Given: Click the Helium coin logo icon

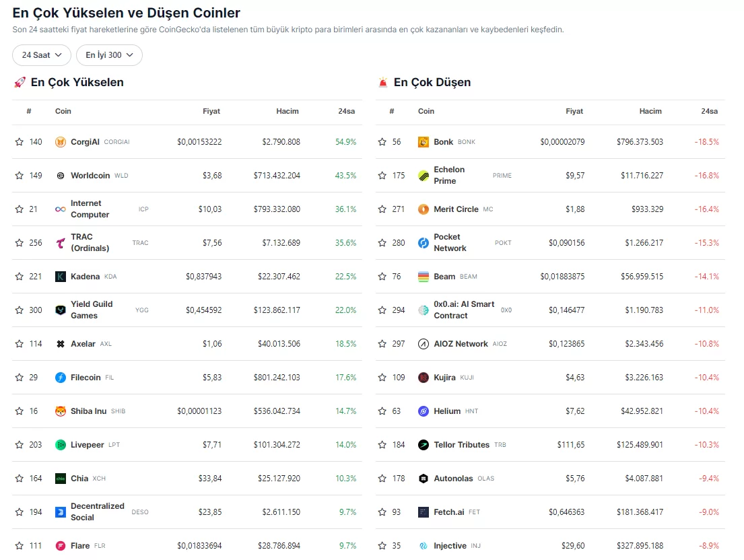Looking at the screenshot, I should 424,411.
